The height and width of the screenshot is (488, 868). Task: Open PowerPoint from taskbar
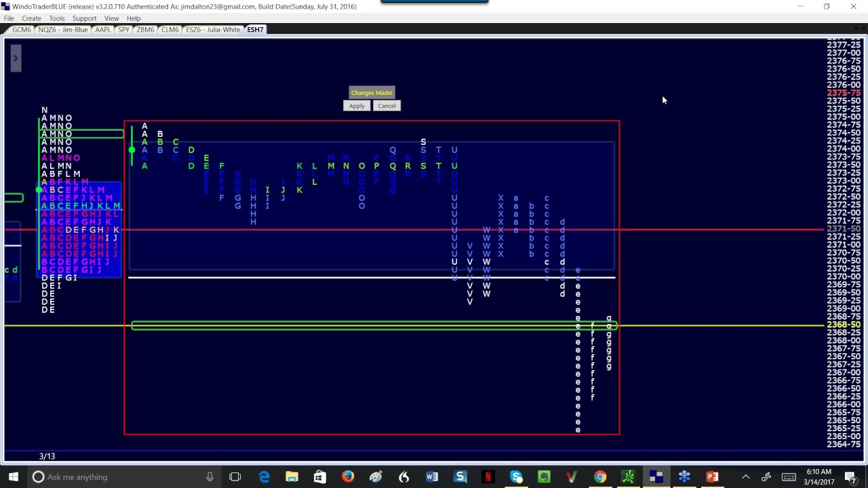point(712,477)
